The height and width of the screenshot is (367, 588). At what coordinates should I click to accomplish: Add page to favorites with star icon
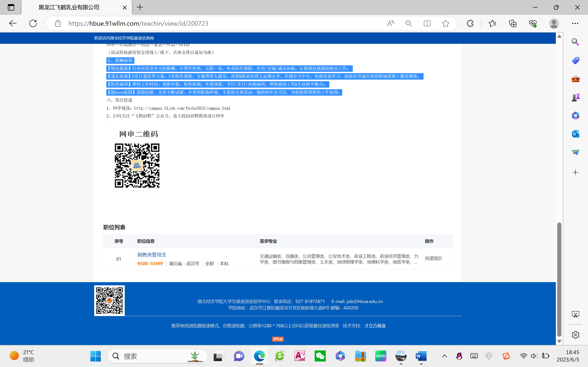point(445,23)
